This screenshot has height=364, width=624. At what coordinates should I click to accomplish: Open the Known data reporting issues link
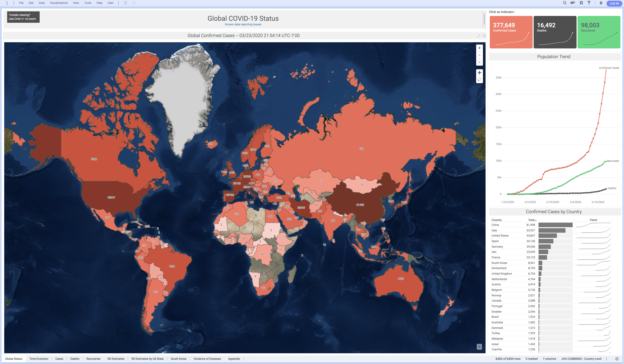click(x=243, y=24)
